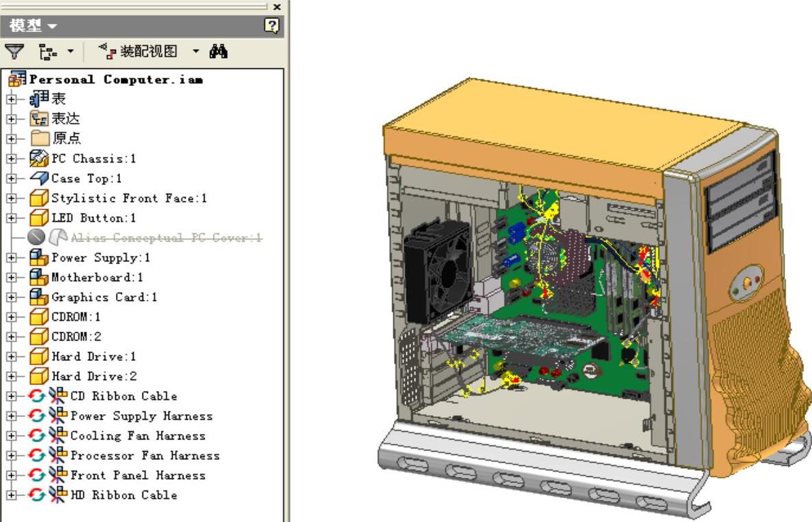This screenshot has height=522, width=812.
Task: Click the Hard Drive:1 part icon
Action: pos(39,356)
